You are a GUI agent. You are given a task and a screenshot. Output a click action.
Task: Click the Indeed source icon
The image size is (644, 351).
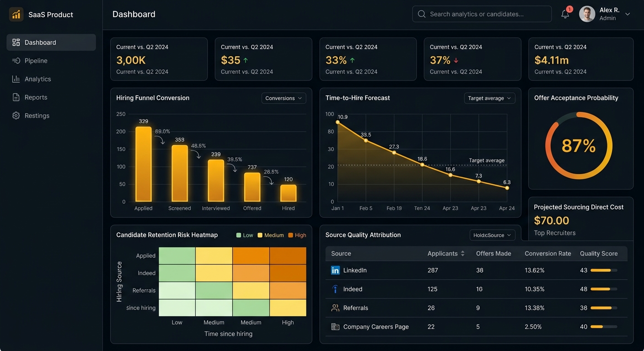click(335, 289)
